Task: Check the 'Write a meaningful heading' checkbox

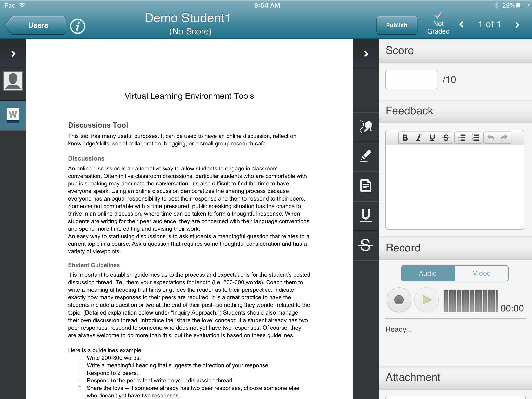Action: point(79,365)
